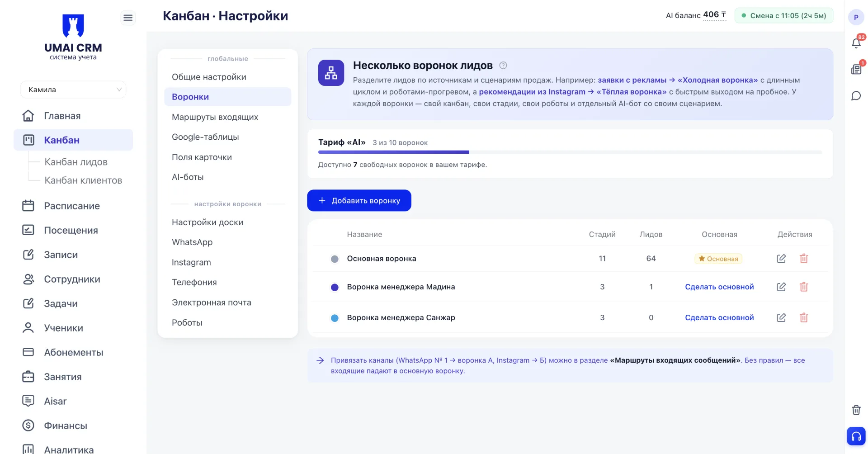Open the headphones support button
Viewport: 868px width, 454px height.
pos(856,436)
